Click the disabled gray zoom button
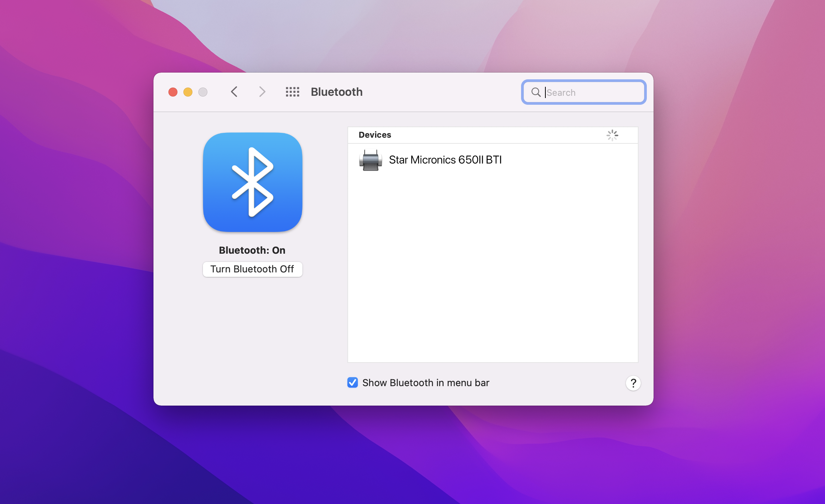This screenshot has height=504, width=825. [x=203, y=92]
